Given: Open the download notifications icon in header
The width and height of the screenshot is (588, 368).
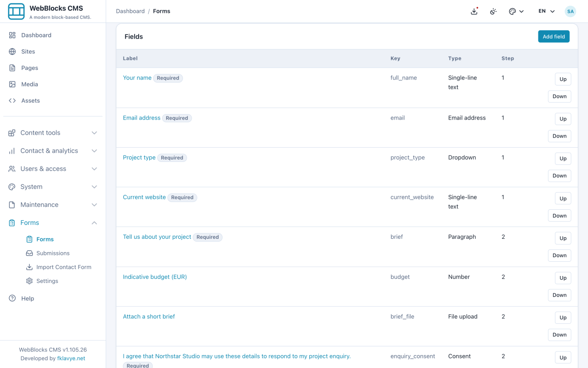Looking at the screenshot, I should (475, 11).
